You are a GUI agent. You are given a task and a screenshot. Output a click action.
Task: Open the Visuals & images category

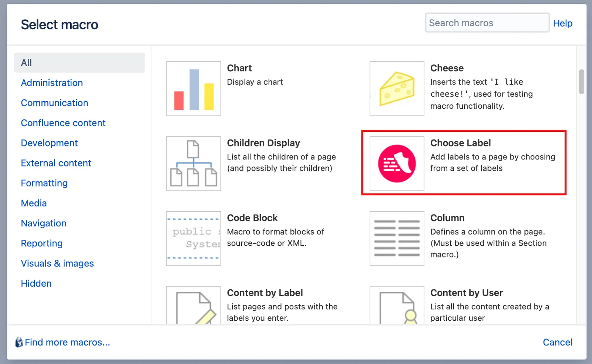click(x=57, y=263)
